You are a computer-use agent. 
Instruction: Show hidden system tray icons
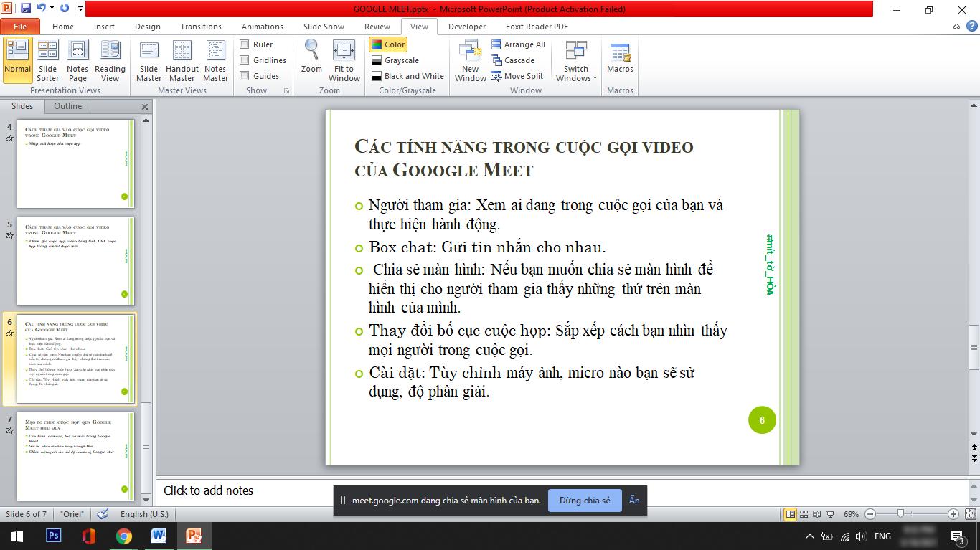click(810, 536)
